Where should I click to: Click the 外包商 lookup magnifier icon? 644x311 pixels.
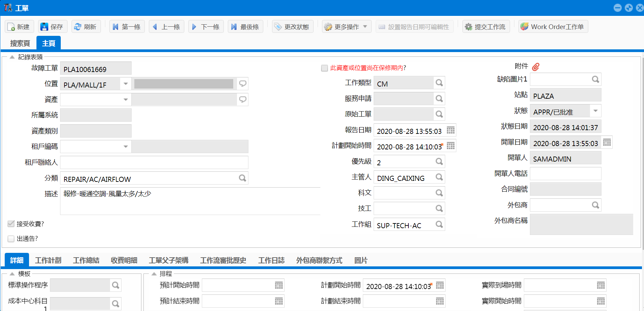click(595, 205)
